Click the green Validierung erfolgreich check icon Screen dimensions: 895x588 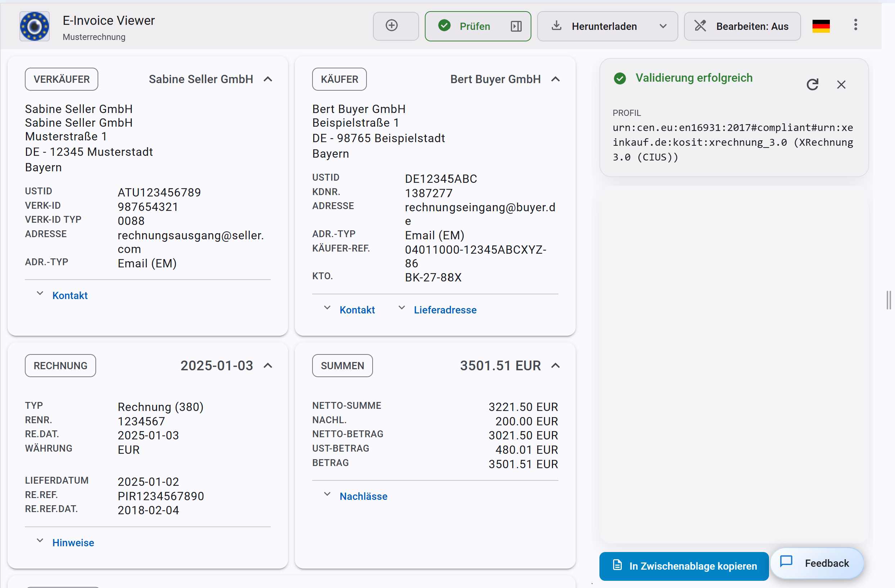tap(620, 78)
